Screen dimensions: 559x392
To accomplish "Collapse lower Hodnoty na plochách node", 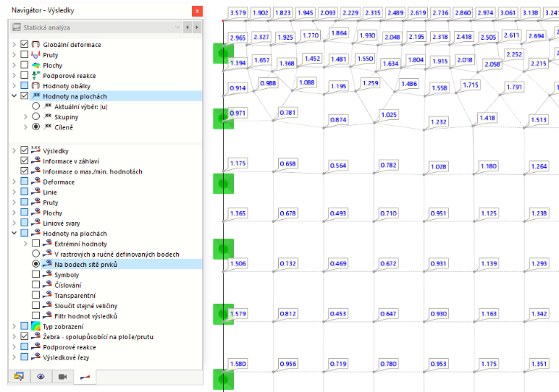I will click(x=14, y=233).
